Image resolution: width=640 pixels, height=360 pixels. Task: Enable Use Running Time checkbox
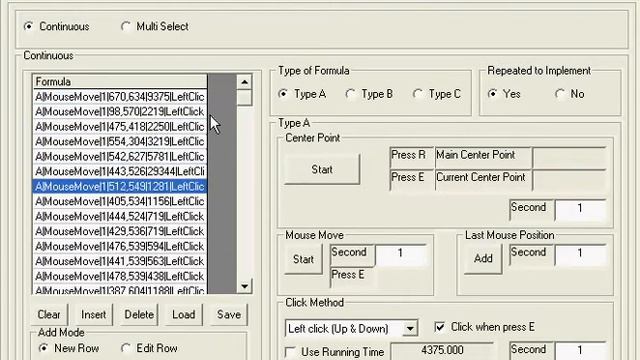point(290,352)
